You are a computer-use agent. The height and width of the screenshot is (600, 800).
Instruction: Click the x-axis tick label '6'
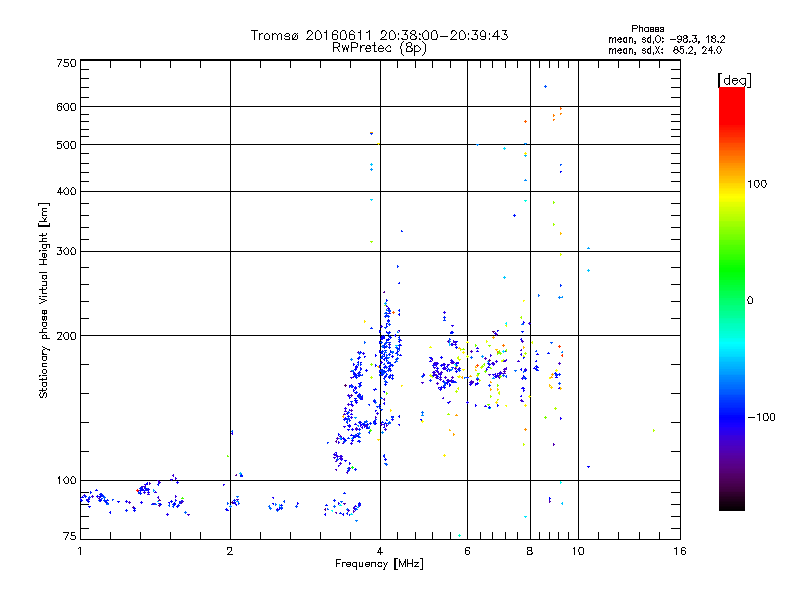pos(467,551)
